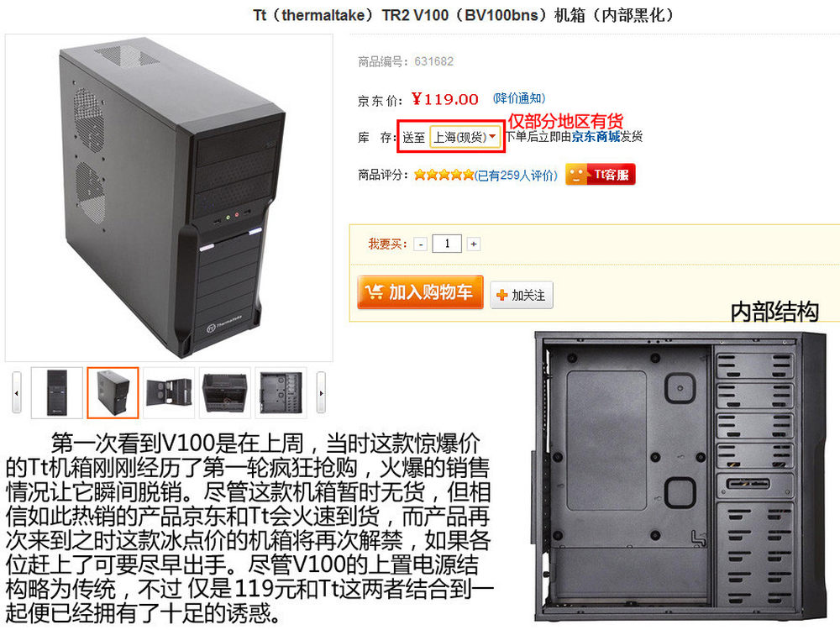Add item to cart with 加入购物车
The image size is (840, 630).
coord(420,292)
